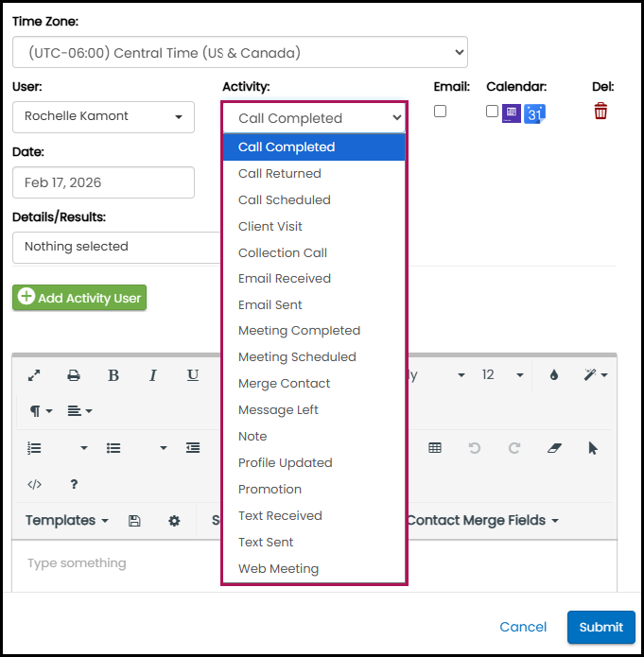Toggle underline formatting
The image size is (644, 657).
tap(193, 375)
